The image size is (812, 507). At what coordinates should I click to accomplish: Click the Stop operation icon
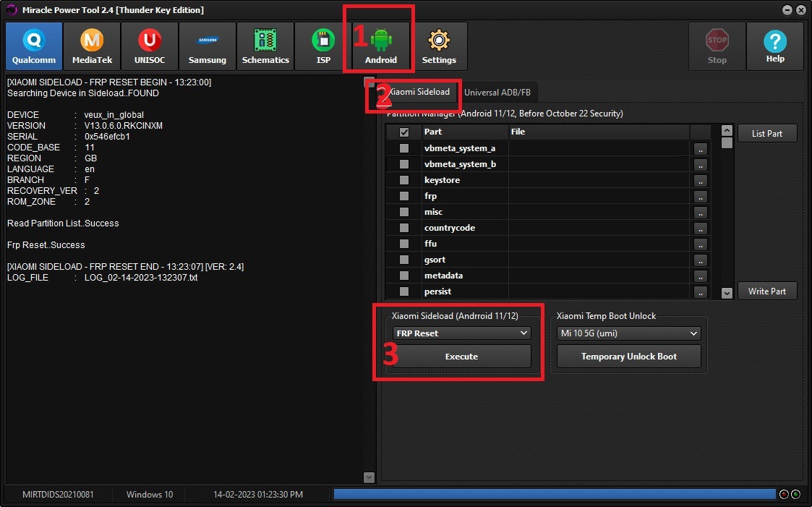pos(717,46)
